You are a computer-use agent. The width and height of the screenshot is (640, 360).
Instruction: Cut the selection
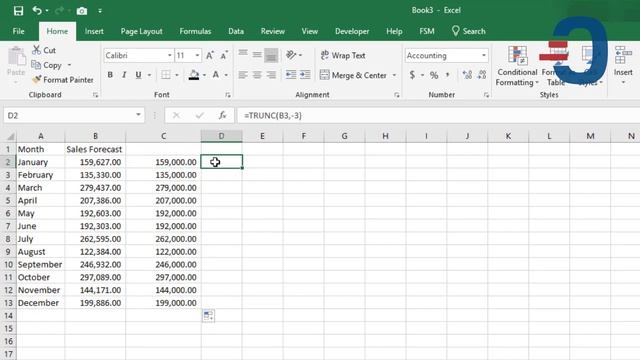coord(44,50)
